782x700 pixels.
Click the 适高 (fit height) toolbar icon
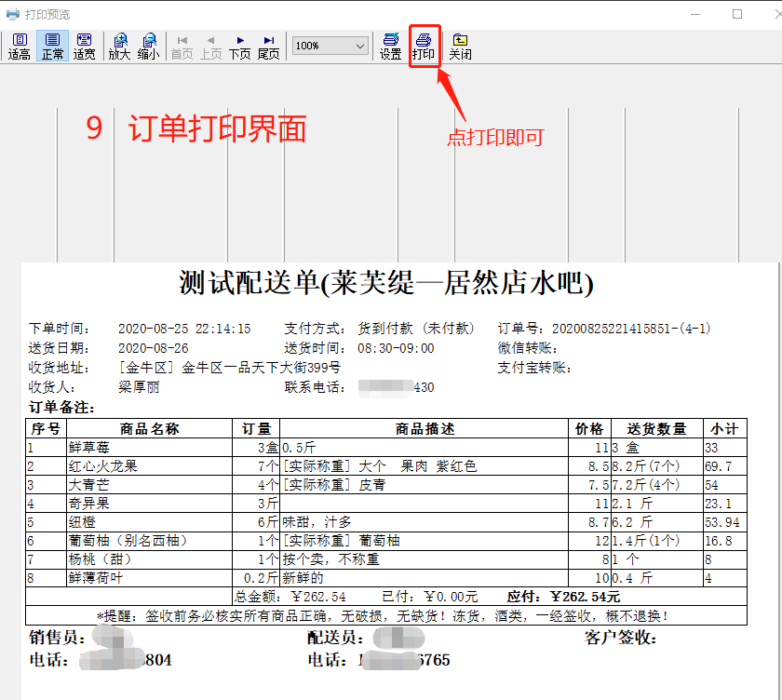[x=20, y=47]
